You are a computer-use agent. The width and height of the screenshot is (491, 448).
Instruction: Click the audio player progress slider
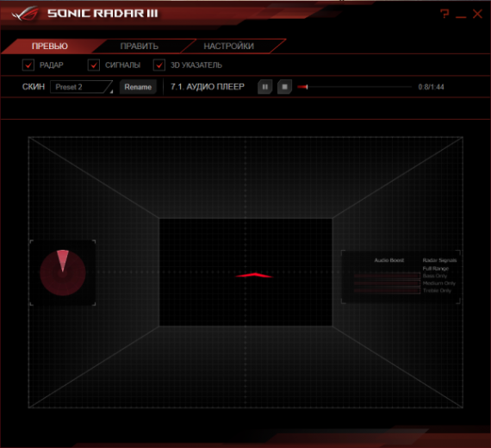click(x=354, y=87)
